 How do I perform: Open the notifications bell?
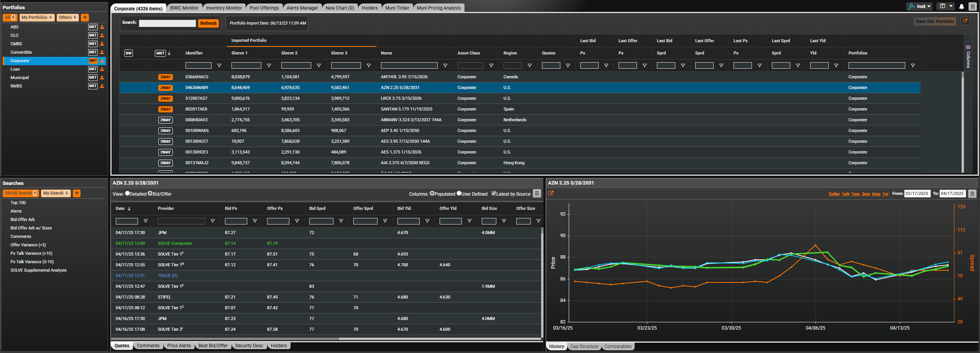pos(962,7)
